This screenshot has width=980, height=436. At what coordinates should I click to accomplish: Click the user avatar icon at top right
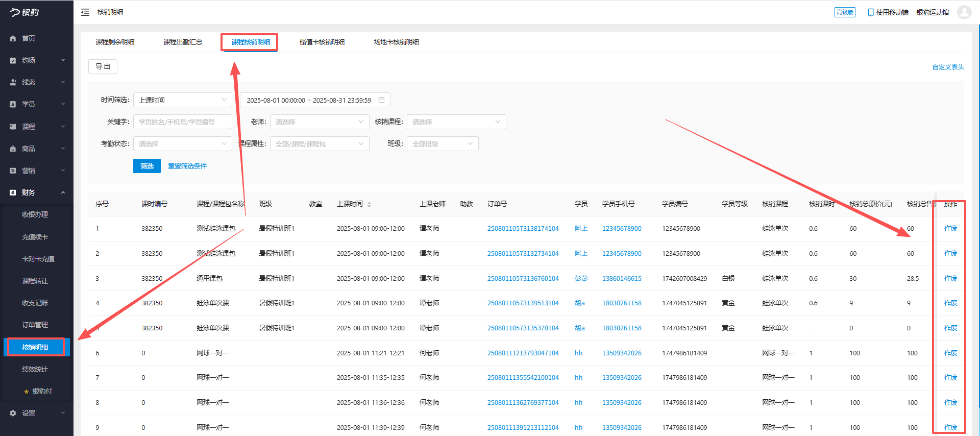click(964, 12)
